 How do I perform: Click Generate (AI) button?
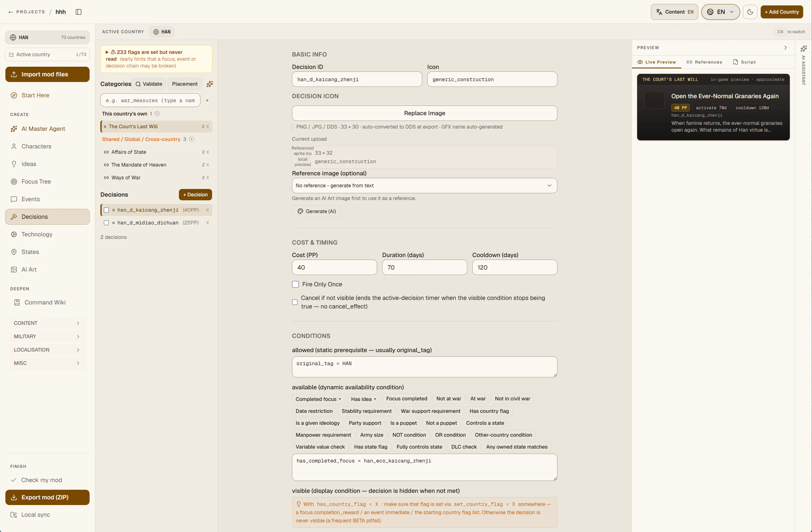[x=317, y=211]
